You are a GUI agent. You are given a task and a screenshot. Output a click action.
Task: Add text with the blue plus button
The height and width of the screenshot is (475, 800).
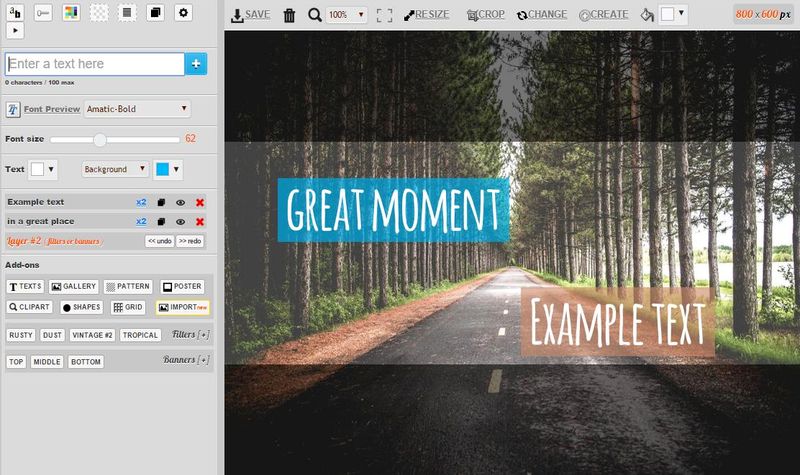[196, 64]
